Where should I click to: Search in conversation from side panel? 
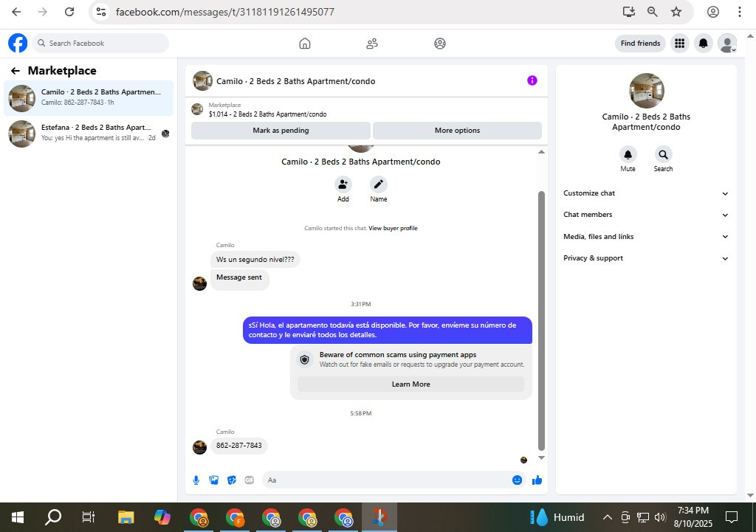pos(664,155)
